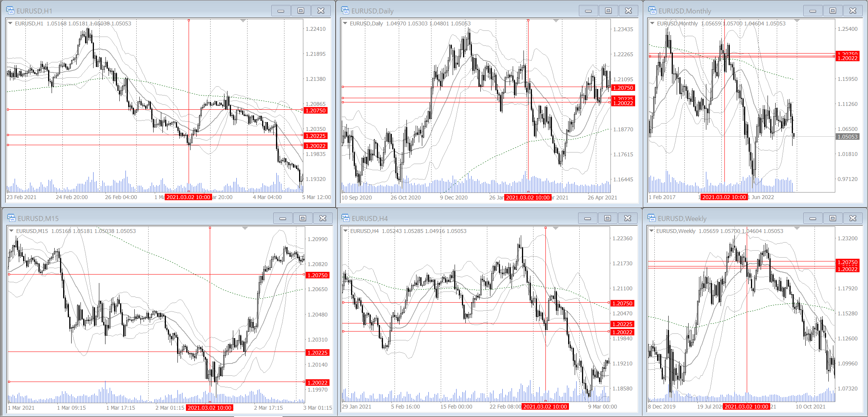
Task: Select the 1.20225 label in H4 chart
Action: coord(622,324)
